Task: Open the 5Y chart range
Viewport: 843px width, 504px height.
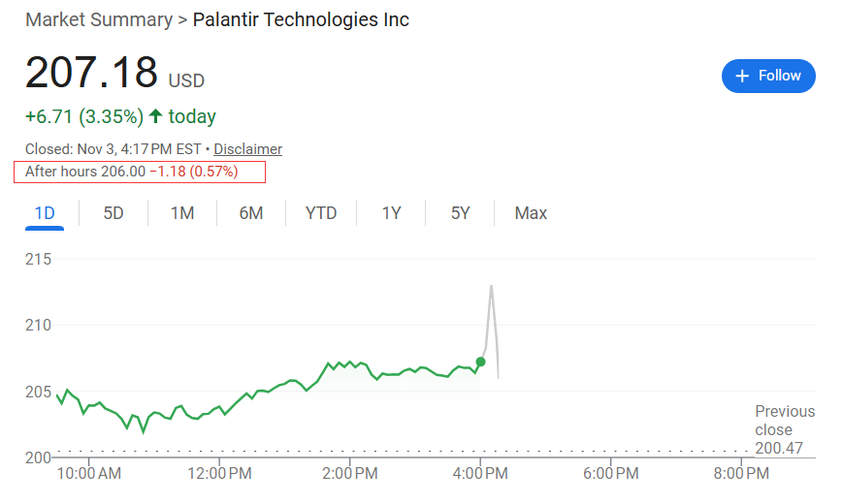Action: coord(460,213)
